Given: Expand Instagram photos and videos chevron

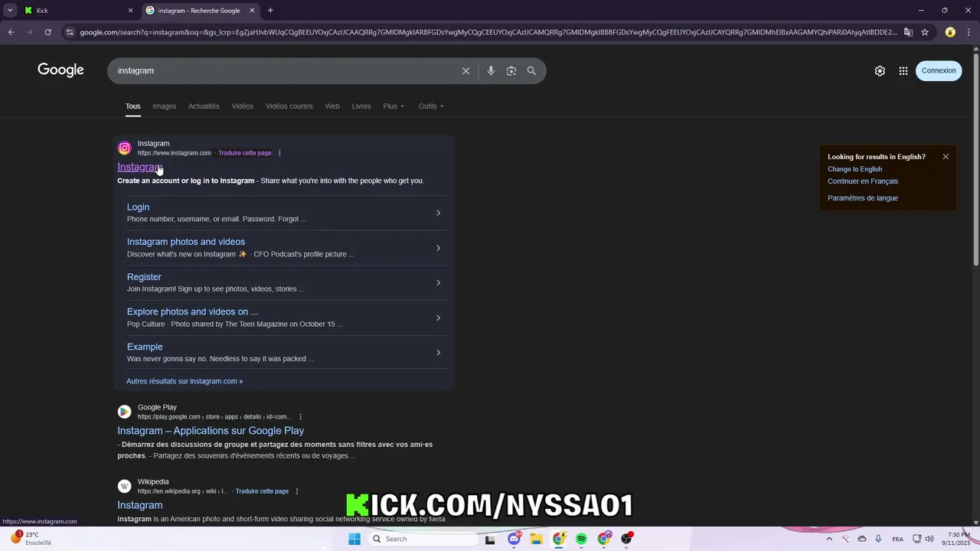Looking at the screenshot, I should coord(438,248).
